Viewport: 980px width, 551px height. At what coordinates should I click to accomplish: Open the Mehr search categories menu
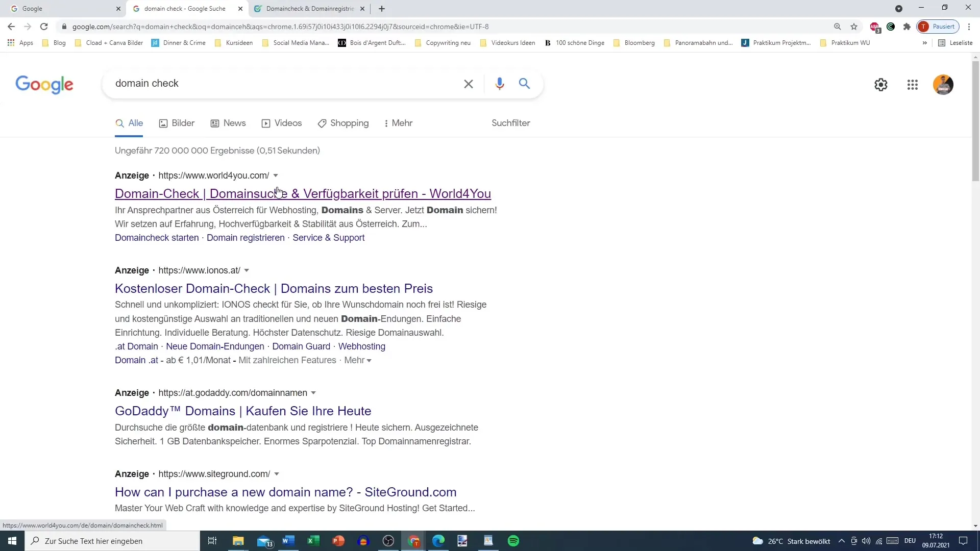[x=398, y=123]
